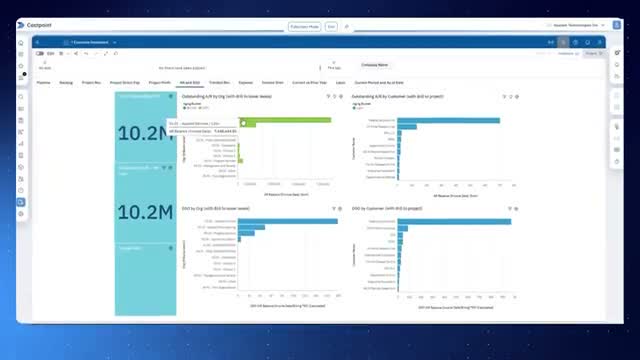Toggle second Aging Bucket legend item on Org chart
Screen dimensions: 640x360
(204, 108)
